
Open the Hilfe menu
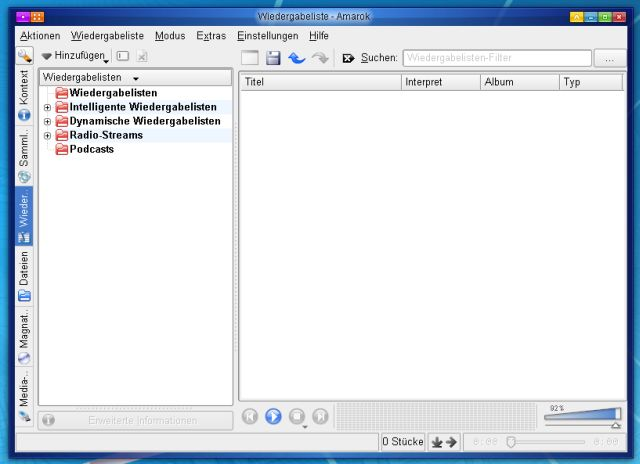[x=319, y=36]
